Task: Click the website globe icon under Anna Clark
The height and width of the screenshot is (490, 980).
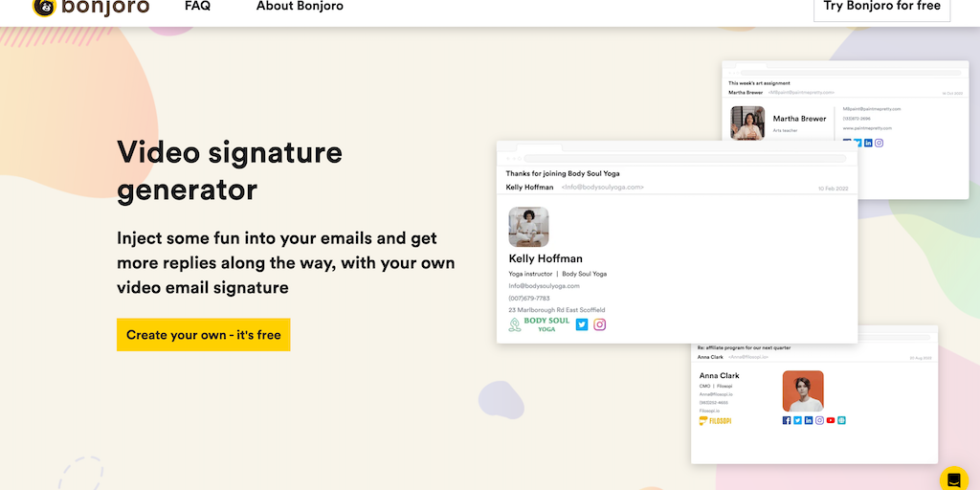Action: tap(841, 420)
